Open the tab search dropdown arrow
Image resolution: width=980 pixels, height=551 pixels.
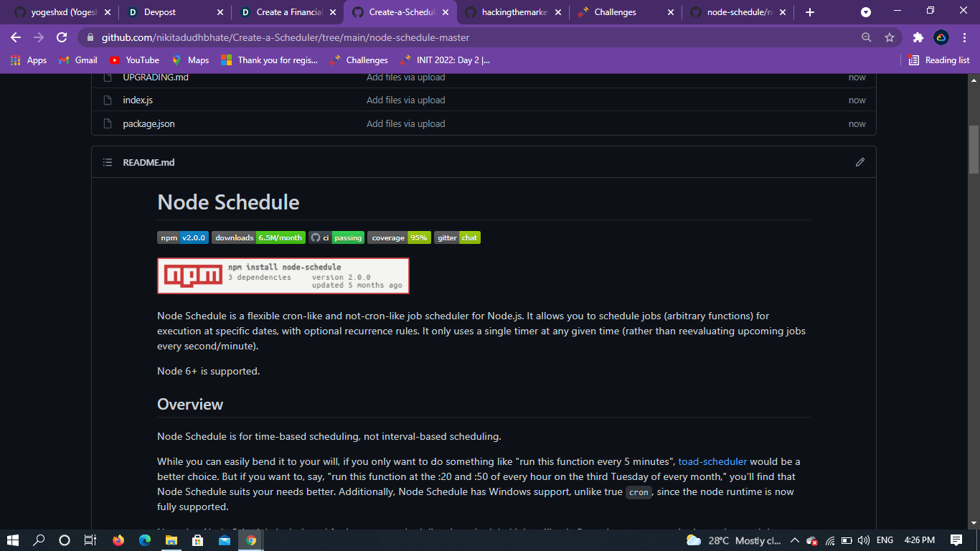[866, 12]
